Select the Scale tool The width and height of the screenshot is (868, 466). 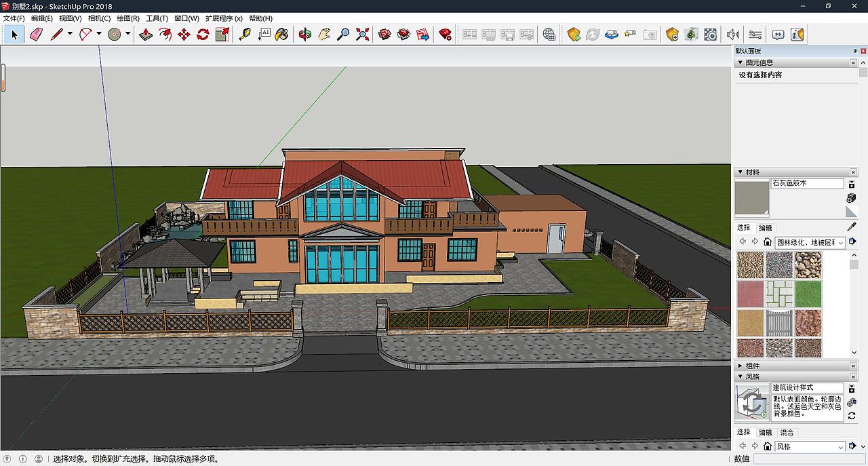tap(222, 34)
